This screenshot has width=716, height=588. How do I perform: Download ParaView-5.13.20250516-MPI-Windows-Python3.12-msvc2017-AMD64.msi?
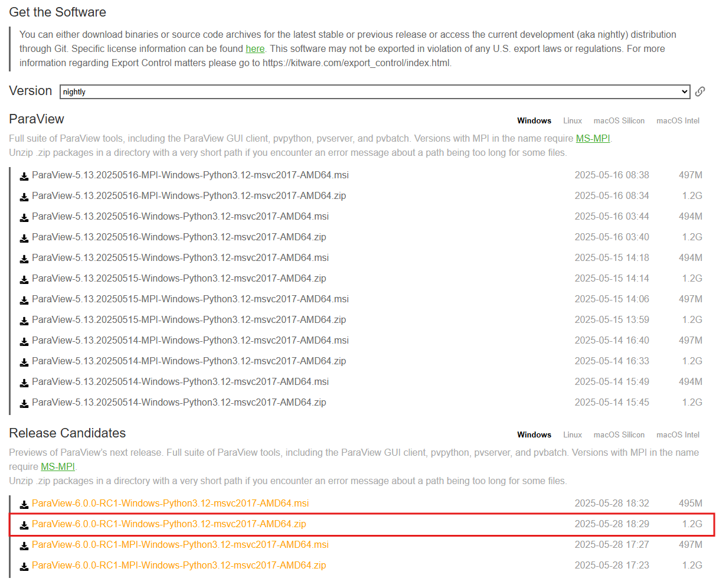[x=190, y=175]
